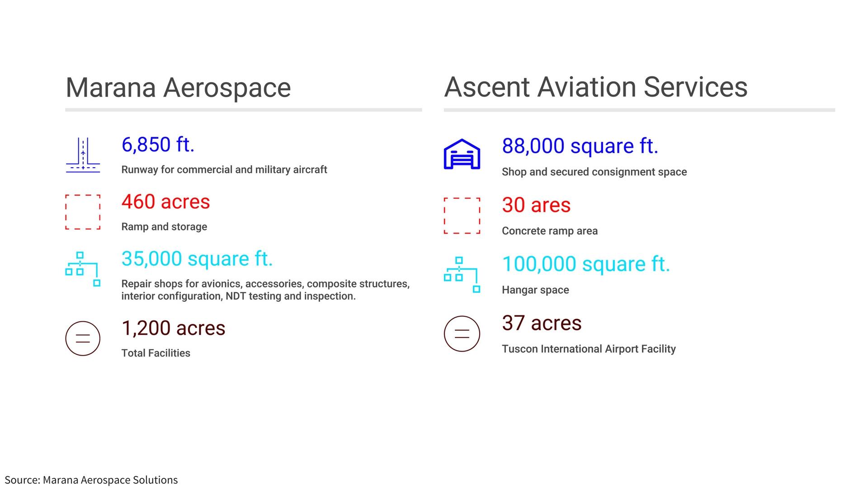
Task: Click the Ascent Aviation Services heading
Action: pos(596,87)
